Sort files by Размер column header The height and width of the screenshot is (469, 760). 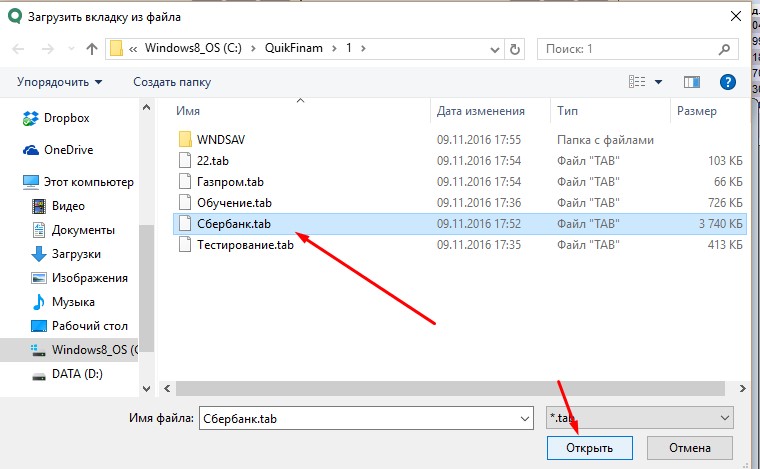(695, 111)
